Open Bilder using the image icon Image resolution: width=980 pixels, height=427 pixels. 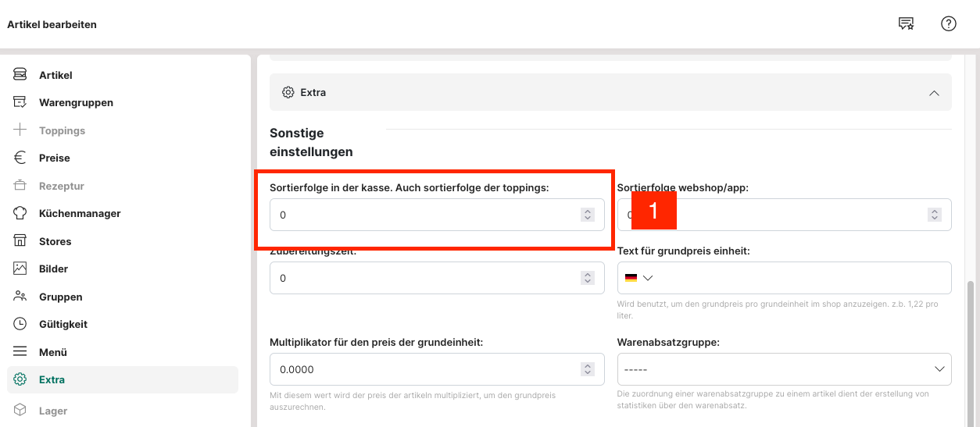coord(20,269)
